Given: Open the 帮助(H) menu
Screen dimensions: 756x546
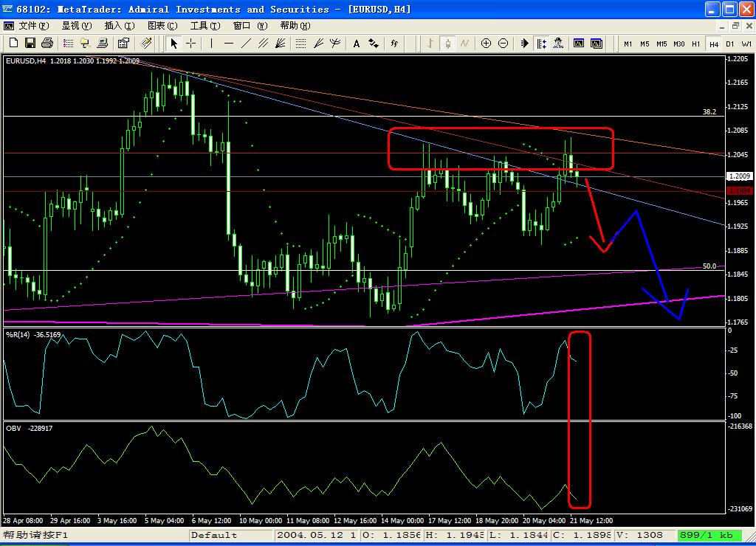Looking at the screenshot, I should pyautogui.click(x=295, y=26).
